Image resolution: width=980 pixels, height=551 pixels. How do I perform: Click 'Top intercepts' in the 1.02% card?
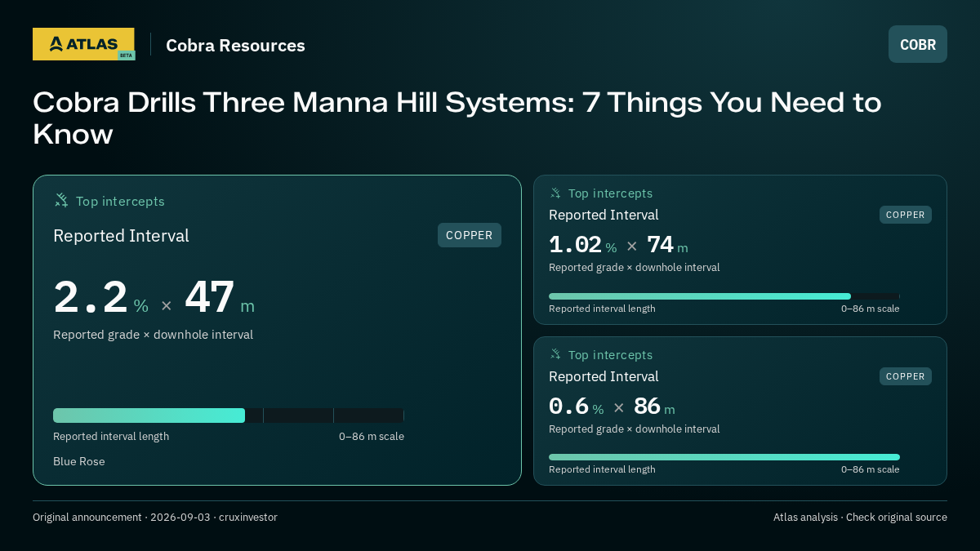pyautogui.click(x=610, y=193)
